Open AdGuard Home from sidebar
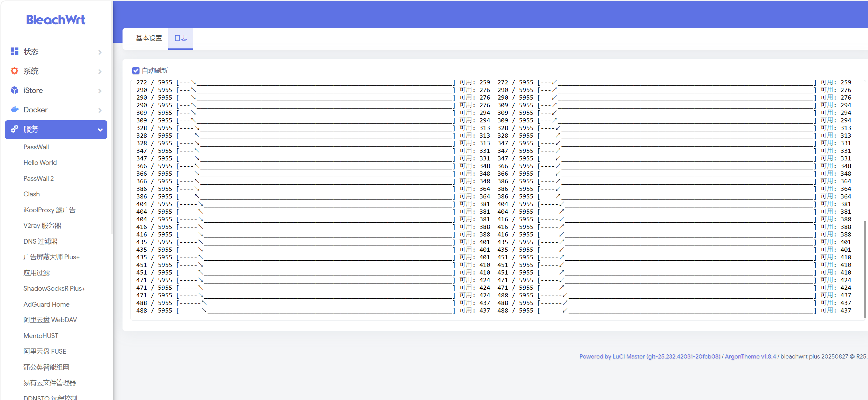The height and width of the screenshot is (400, 868). (x=46, y=304)
